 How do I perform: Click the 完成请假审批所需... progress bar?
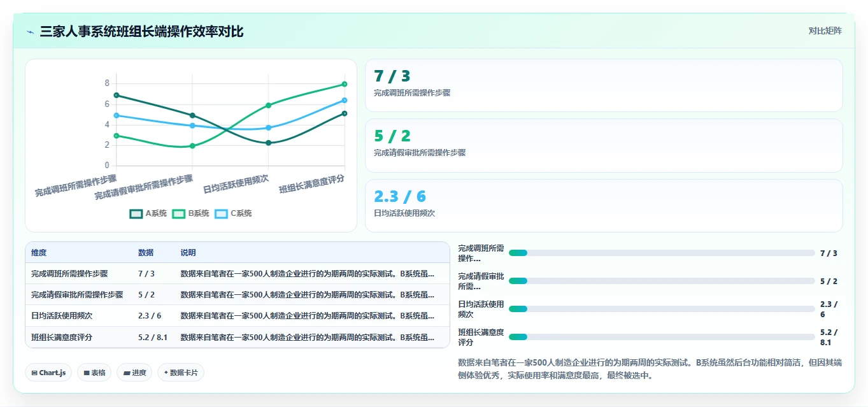tap(662, 281)
